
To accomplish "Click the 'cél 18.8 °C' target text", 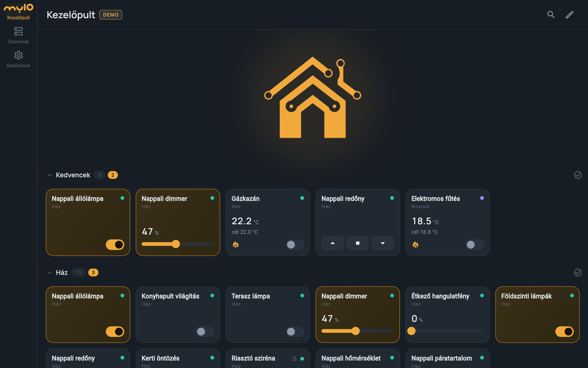I will pos(424,232).
